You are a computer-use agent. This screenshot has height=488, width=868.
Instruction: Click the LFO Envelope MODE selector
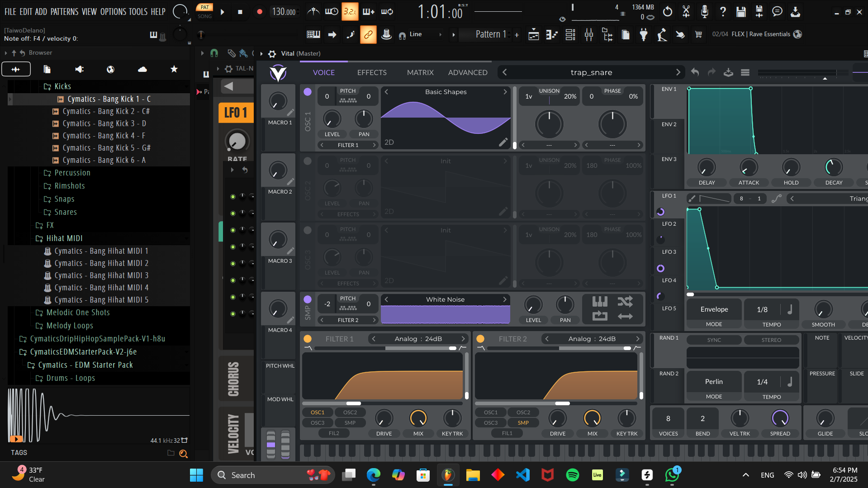tap(714, 313)
